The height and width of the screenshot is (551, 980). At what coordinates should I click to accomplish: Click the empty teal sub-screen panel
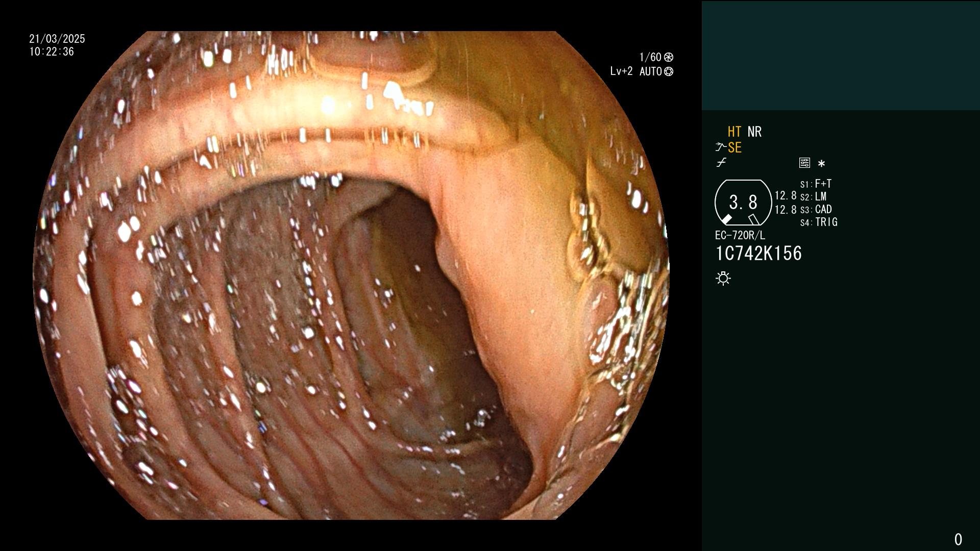tap(841, 56)
